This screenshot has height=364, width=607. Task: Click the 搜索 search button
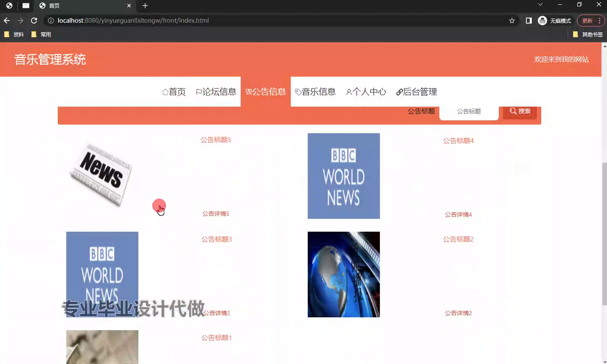coord(520,112)
